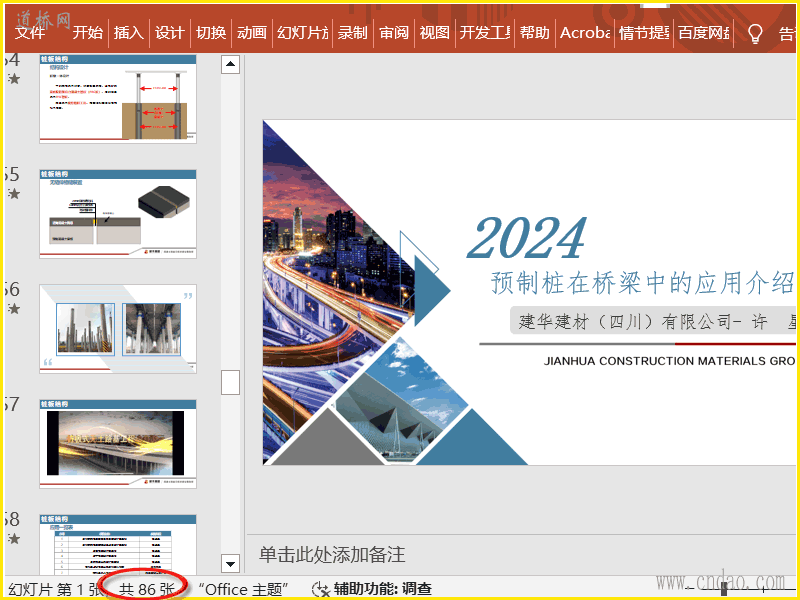Open the 情节提要 storyboard tab
This screenshot has height=600, width=800.
644,33
